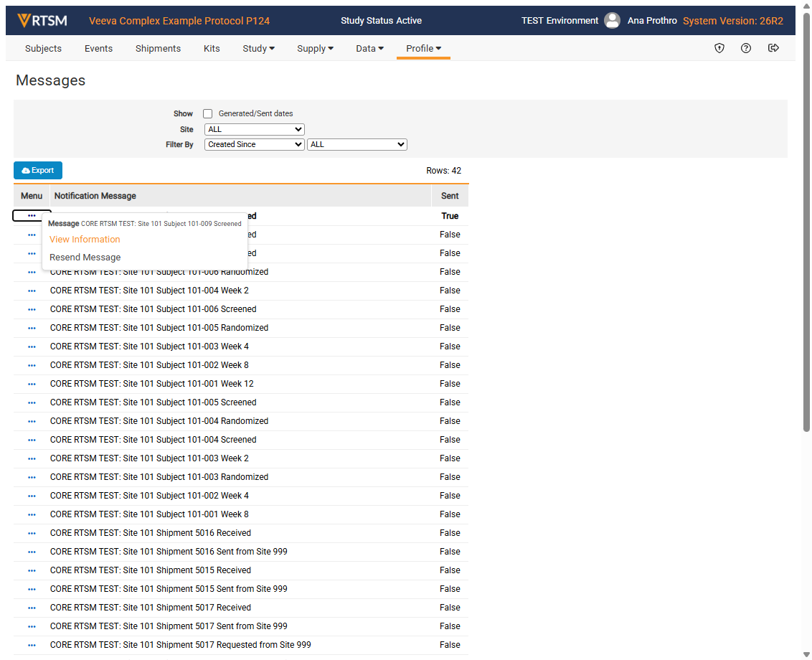The width and height of the screenshot is (812, 660).
Task: Open row menu for Shipment 5017 Sent from Site 999
Action: pos(32,626)
